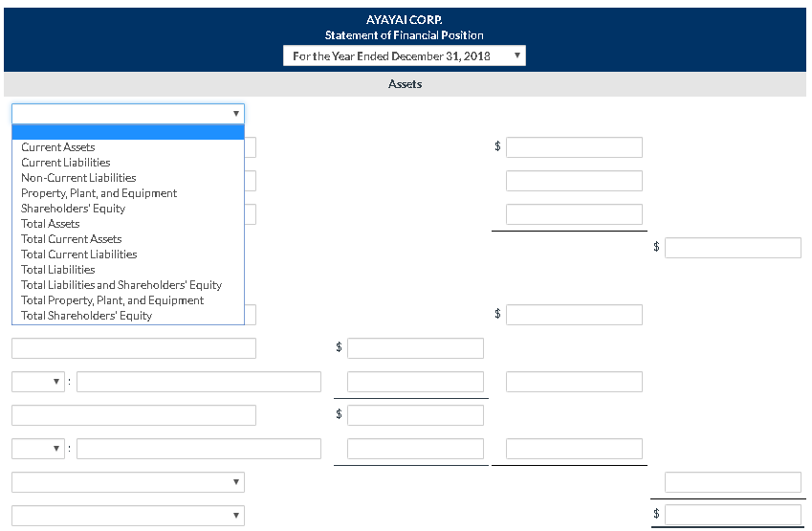Click the third-column amount field in first colon row
Screen dimensions: 812x531
point(574,382)
